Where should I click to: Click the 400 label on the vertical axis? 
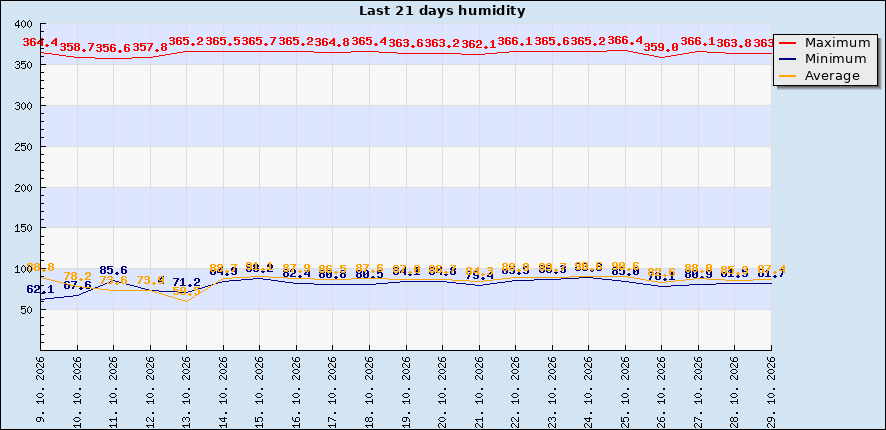[x=25, y=24]
